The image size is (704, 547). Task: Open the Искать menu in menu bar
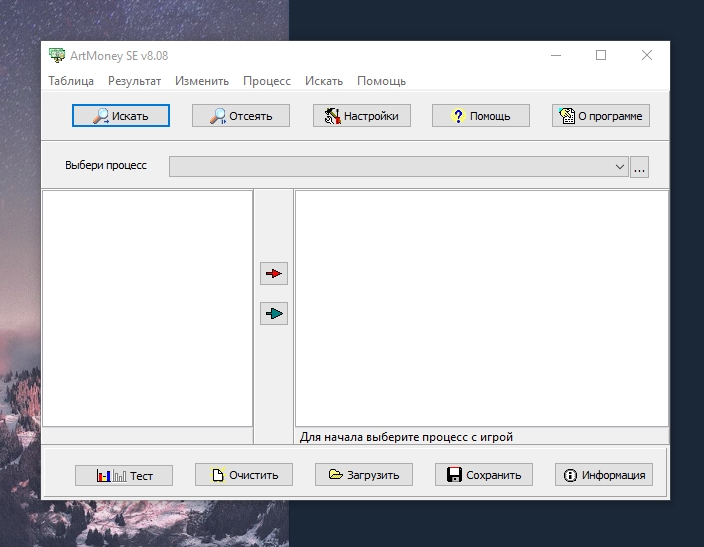point(324,81)
